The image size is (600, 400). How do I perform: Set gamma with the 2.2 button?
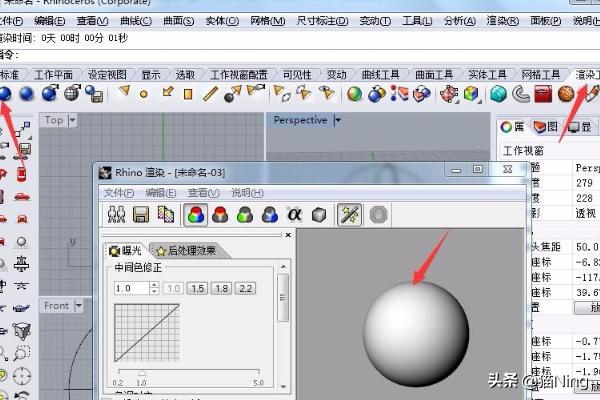245,288
